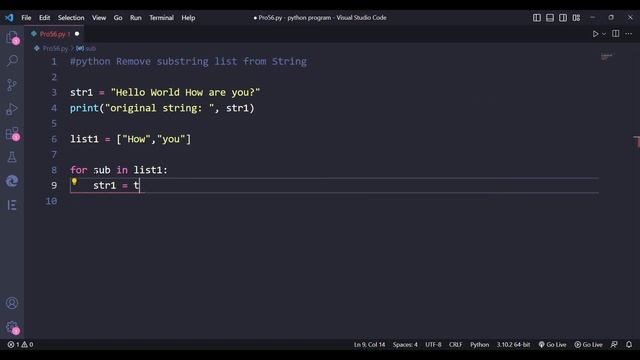Click the for loop on line 8
Screen dimensions: 640x360
pos(119,170)
